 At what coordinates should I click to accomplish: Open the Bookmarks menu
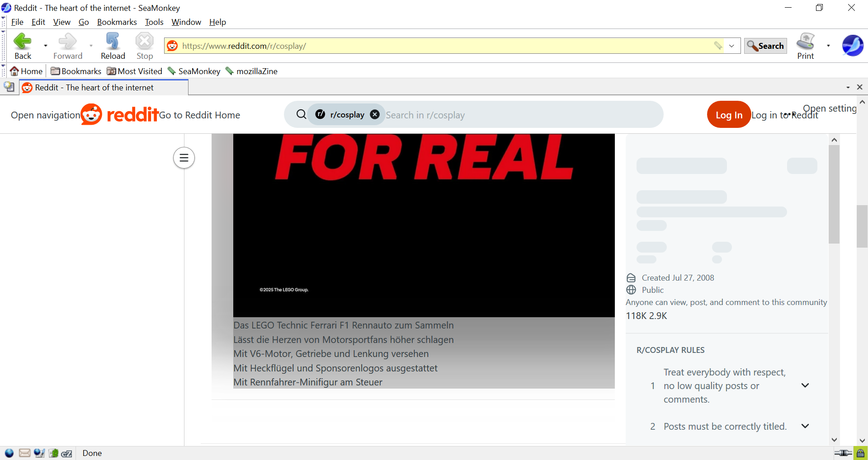point(117,22)
